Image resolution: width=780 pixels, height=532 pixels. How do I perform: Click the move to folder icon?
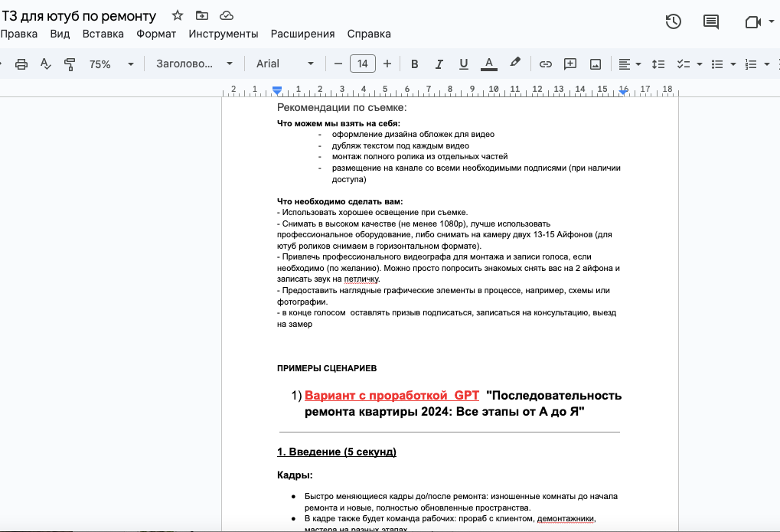[202, 15]
